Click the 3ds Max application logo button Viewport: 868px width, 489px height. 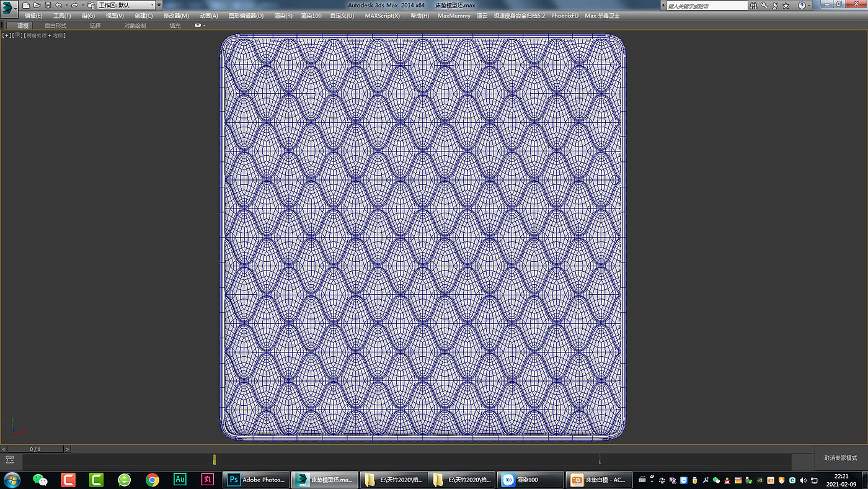(x=9, y=7)
